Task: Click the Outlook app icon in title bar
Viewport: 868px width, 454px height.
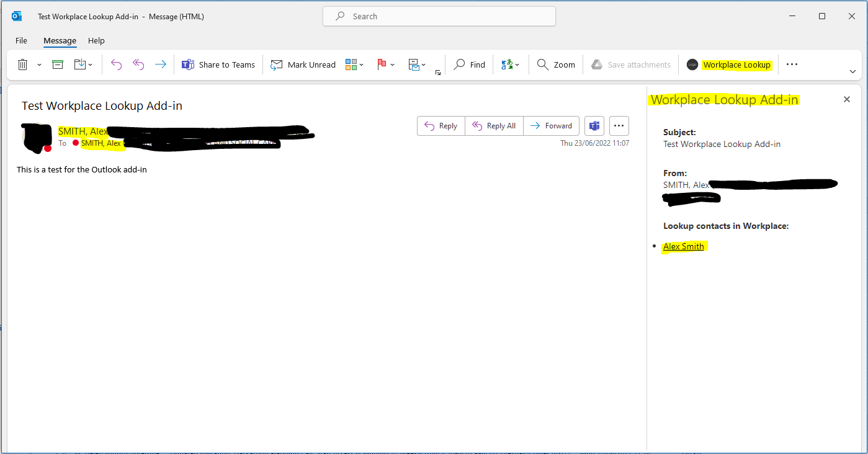Action: tap(17, 16)
